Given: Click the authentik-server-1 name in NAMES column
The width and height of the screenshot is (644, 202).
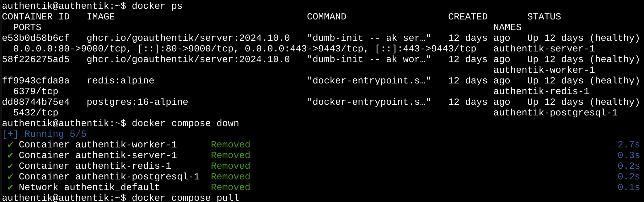Looking at the screenshot, I should pyautogui.click(x=544, y=49).
